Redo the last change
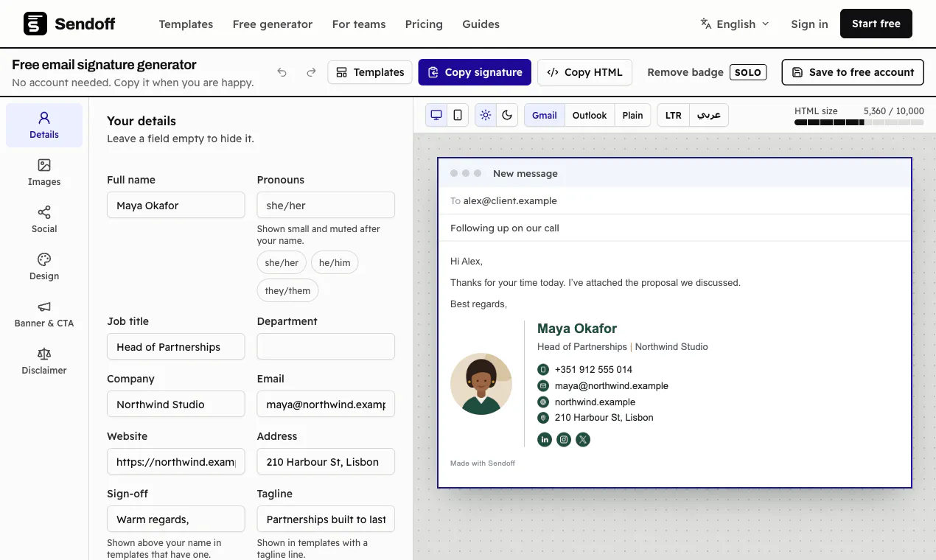The width and height of the screenshot is (936, 560). point(311,72)
